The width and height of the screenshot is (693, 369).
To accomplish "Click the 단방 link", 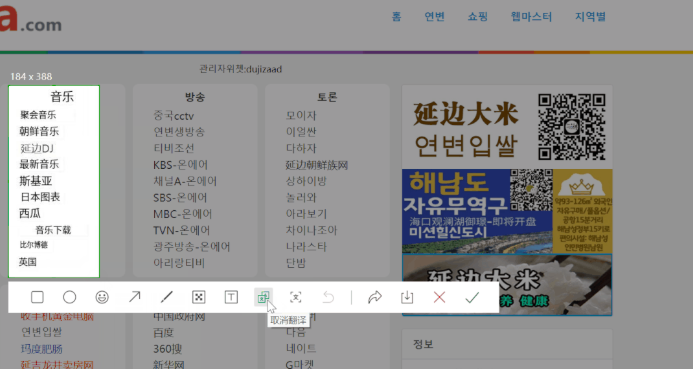I will (x=296, y=263).
